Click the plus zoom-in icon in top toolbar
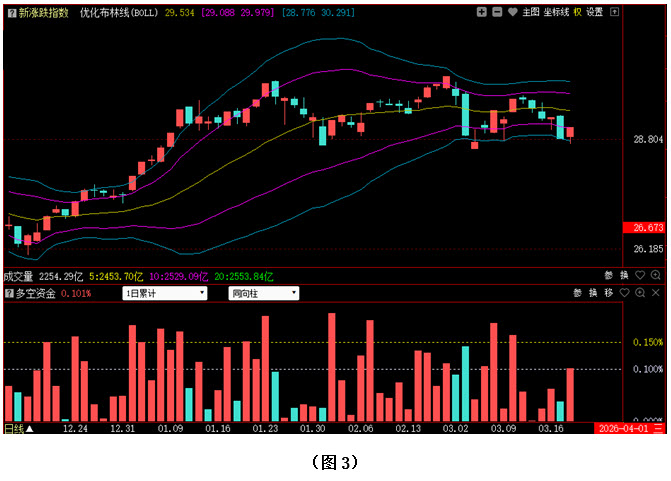This screenshot has height=481, width=671. (483, 12)
